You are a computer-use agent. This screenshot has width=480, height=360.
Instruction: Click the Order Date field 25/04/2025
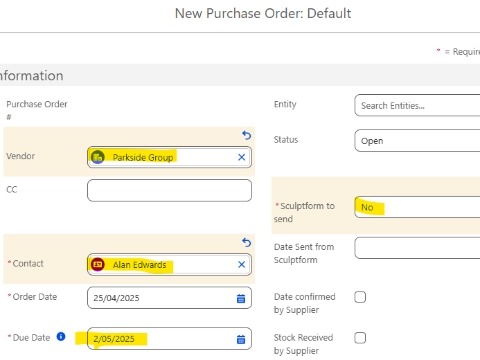[x=169, y=298]
